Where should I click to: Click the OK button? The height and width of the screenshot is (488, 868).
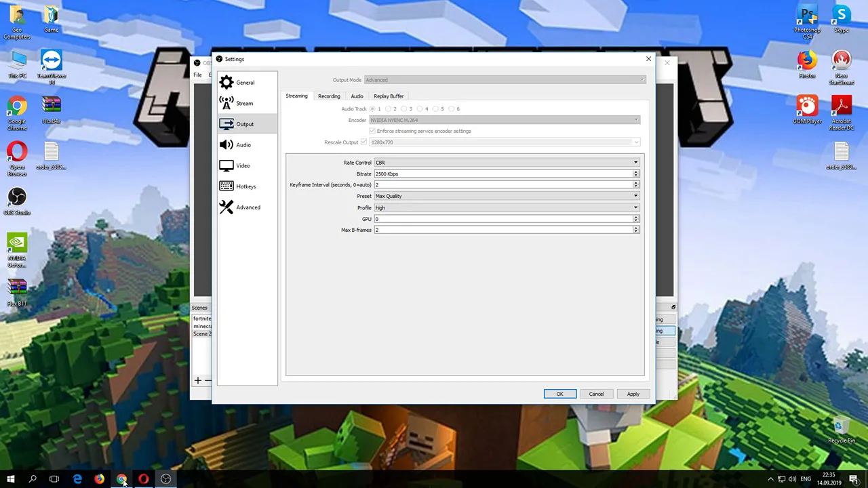tap(559, 394)
